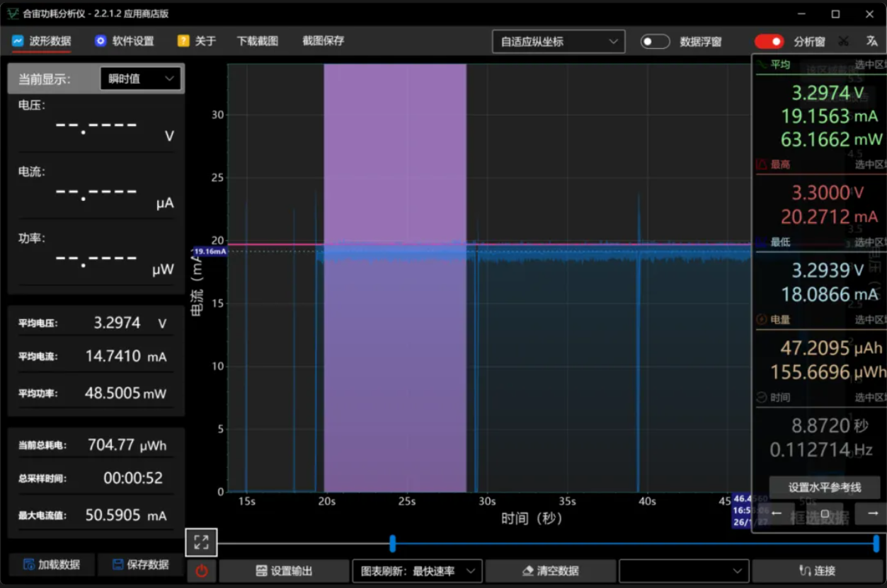Viewport: 887px width, 588px height.
Task: Click the yellow 关于 about icon
Action: [183, 41]
